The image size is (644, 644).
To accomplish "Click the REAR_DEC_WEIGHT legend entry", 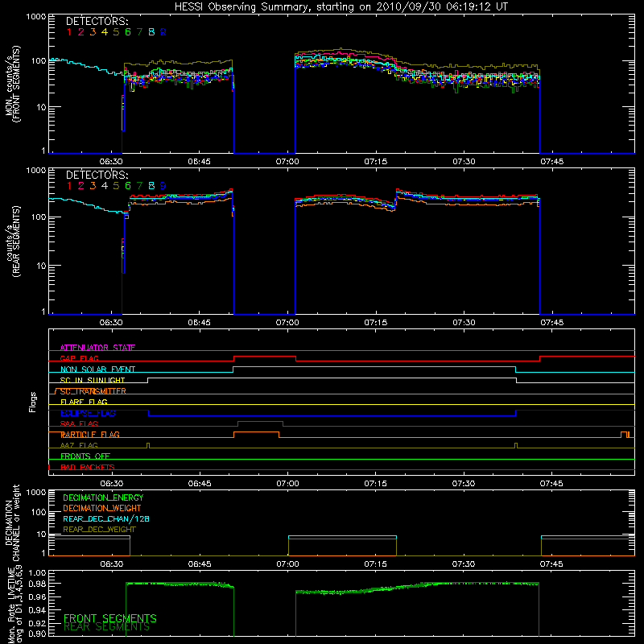I will 99,530.
